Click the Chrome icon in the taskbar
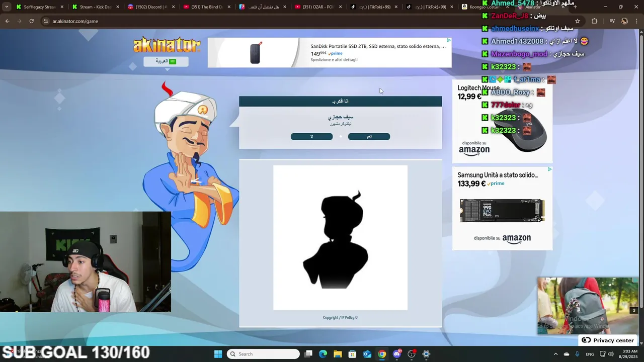644x362 pixels. pos(382,354)
